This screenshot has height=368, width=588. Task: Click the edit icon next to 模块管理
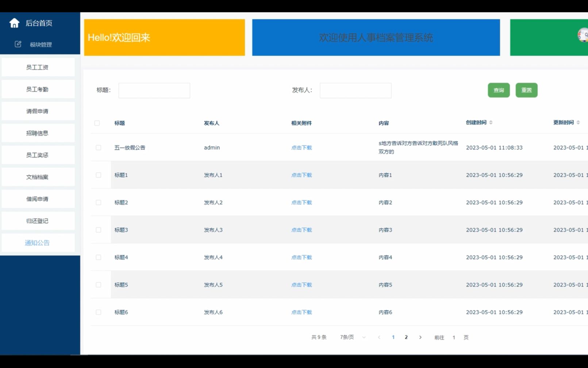click(x=18, y=44)
